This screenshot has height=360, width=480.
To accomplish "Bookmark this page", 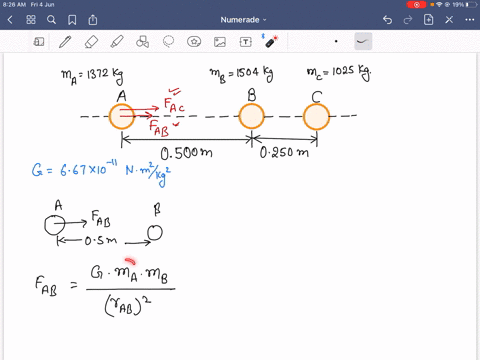I will point(72,20).
